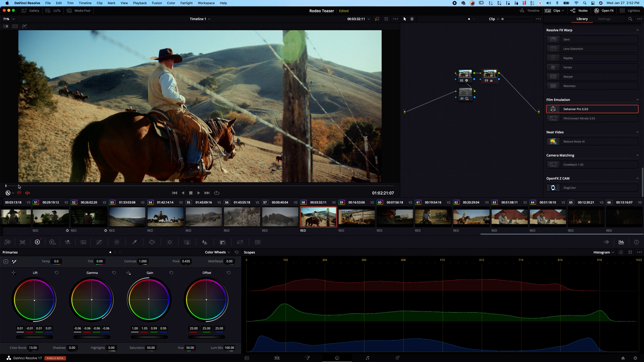
Task: Open the Camera Raw palette icon
Action: pos(7,242)
